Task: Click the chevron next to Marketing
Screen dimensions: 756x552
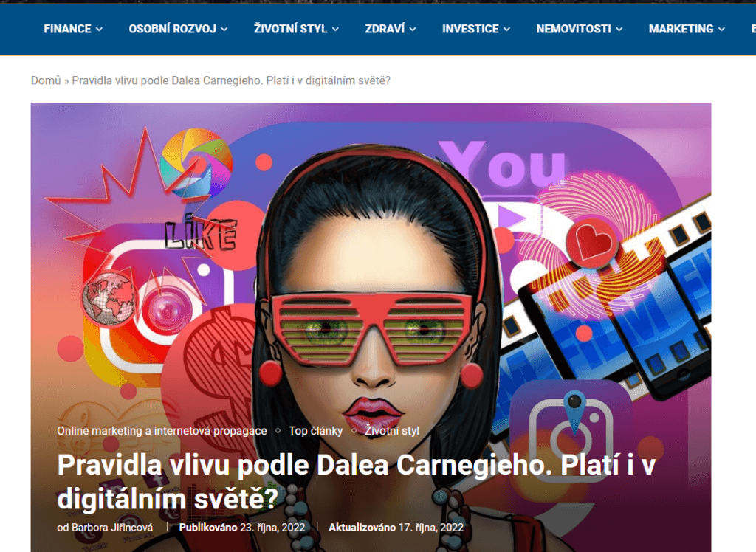Action: 721,30
